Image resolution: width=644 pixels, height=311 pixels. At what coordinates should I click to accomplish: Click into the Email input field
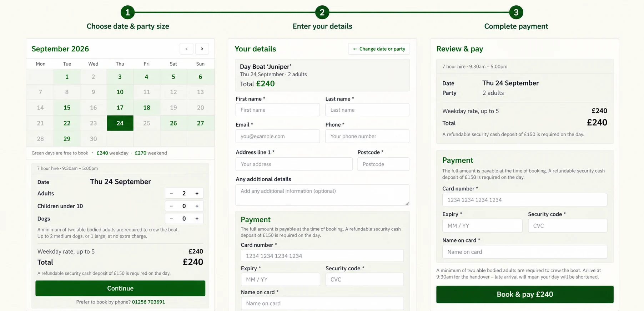click(x=278, y=136)
